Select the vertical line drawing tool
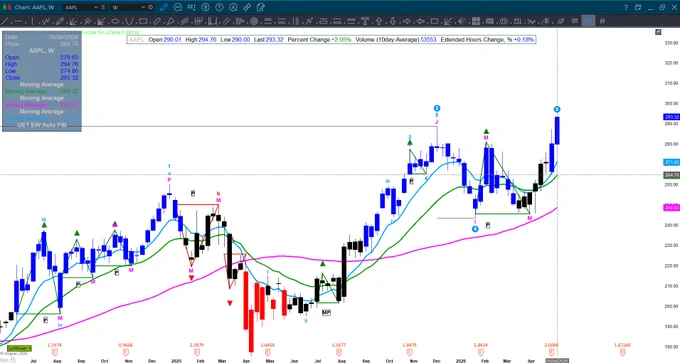680x363 pixels. (32, 21)
